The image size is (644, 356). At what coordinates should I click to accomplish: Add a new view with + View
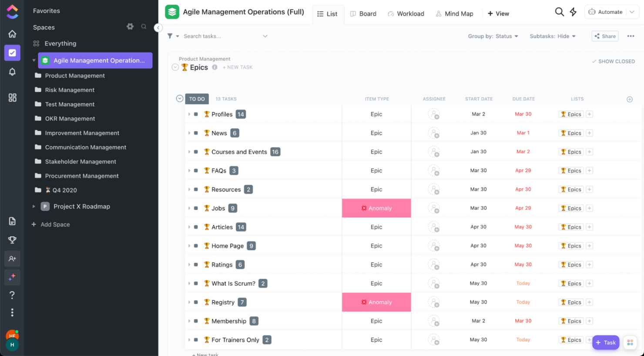[x=498, y=14]
